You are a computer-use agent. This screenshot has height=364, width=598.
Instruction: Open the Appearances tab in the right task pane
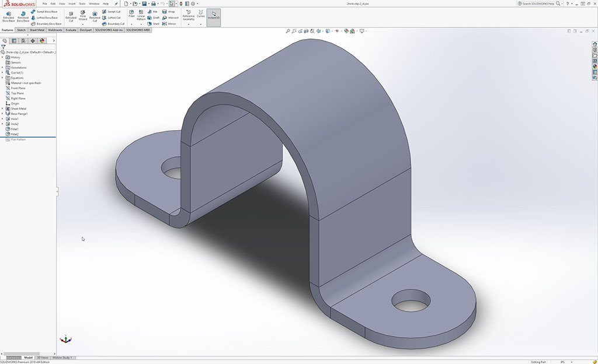pyautogui.click(x=594, y=66)
